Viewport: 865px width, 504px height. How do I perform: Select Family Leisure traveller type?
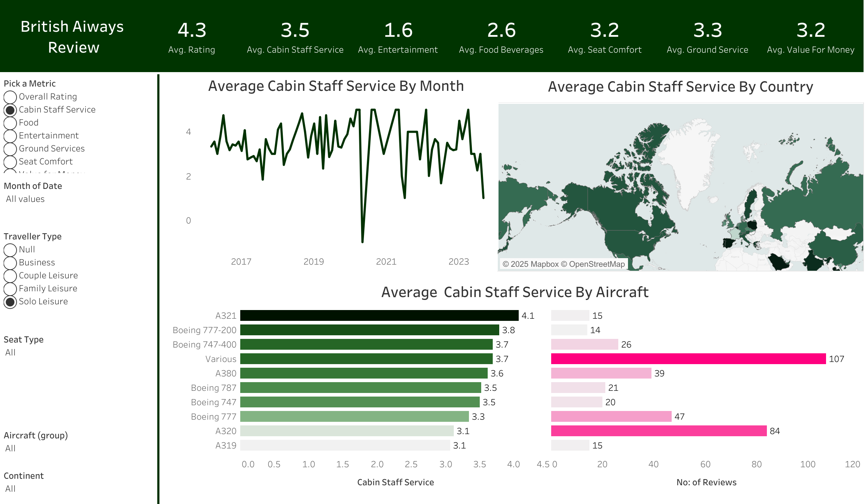click(x=10, y=289)
